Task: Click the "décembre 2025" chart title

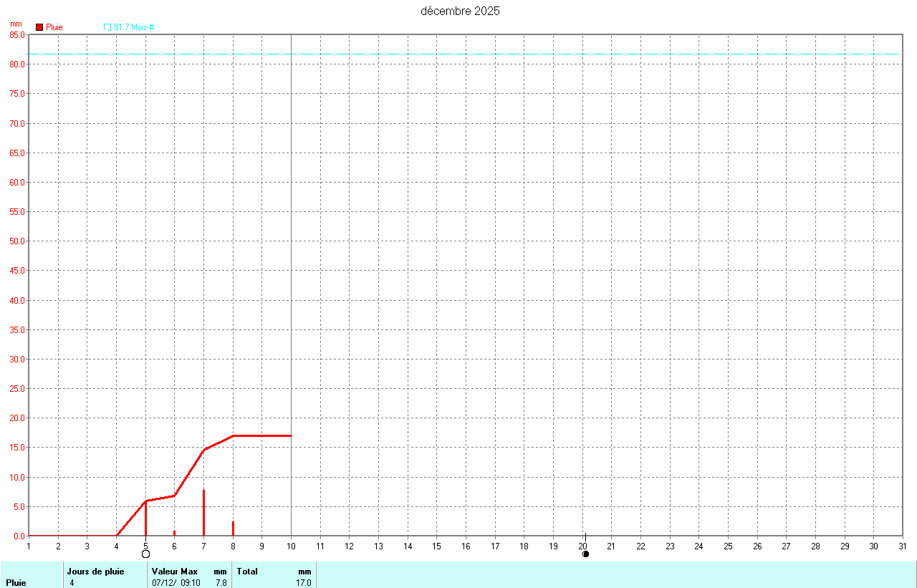Action: (x=460, y=11)
